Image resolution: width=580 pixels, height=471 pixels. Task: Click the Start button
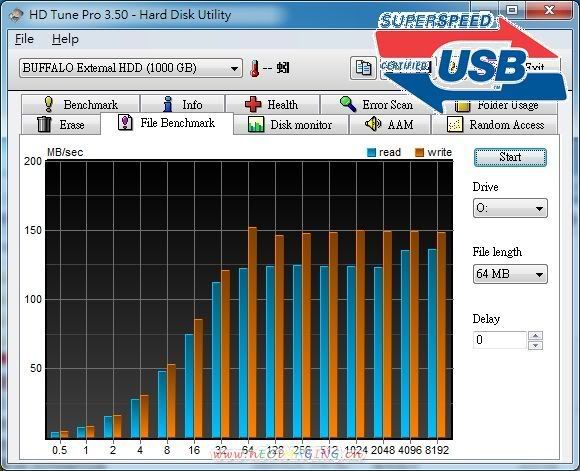pyautogui.click(x=510, y=158)
